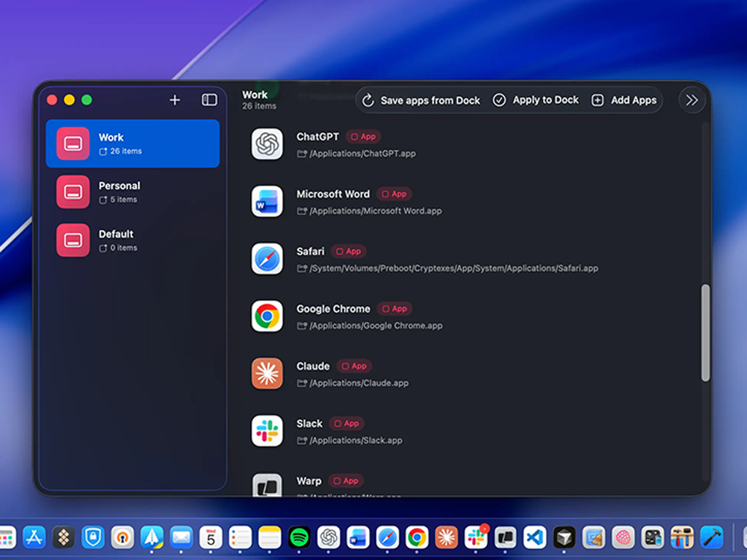Open Spotify from the Dock

tap(297, 536)
